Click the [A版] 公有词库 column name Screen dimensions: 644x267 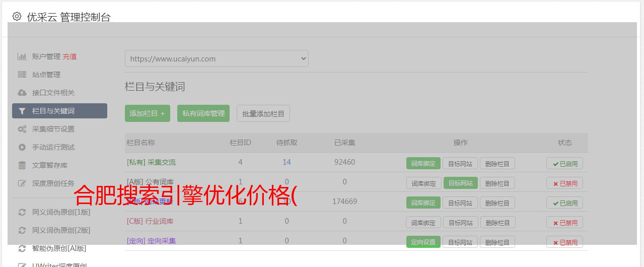point(150,182)
